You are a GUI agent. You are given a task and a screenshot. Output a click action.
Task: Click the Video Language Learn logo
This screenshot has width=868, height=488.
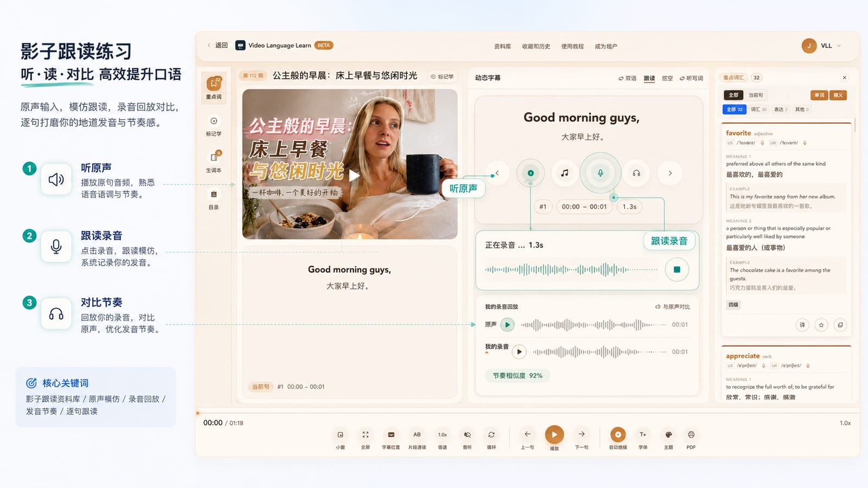click(x=240, y=46)
